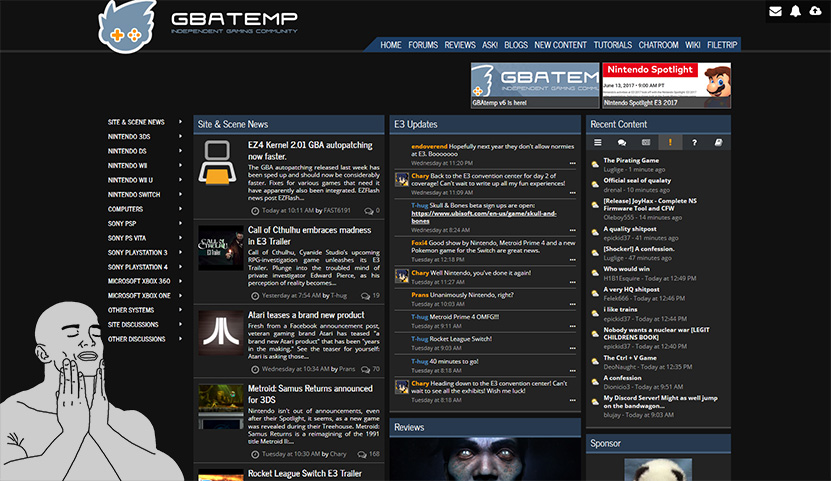Viewport: 831px width, 481px height.
Task: Open the Wiki nav item
Action: (x=693, y=45)
